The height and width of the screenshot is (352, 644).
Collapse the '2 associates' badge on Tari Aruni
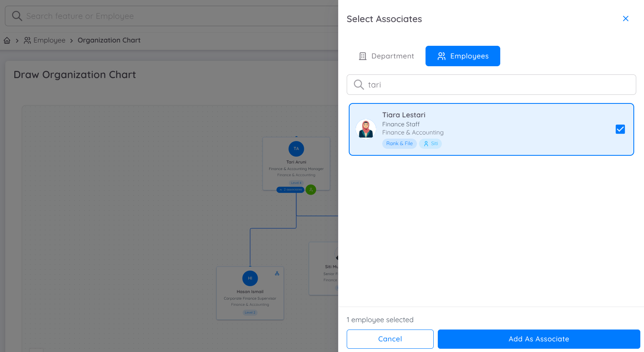click(x=290, y=190)
